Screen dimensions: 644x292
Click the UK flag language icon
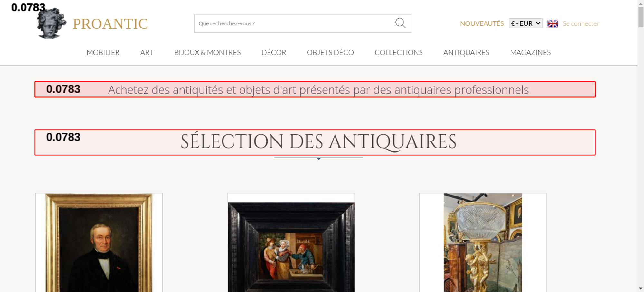553,23
